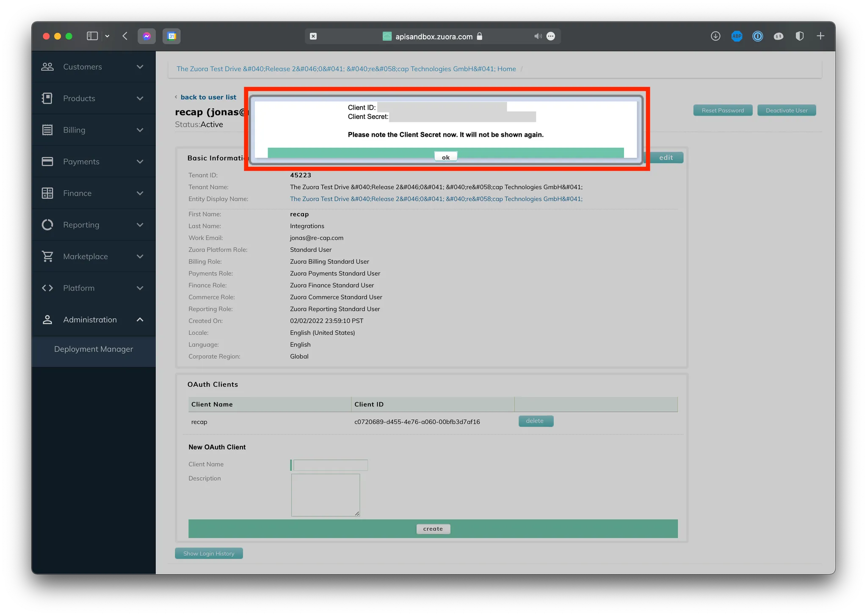Click the Billing invoice icon in sidebar

47,130
